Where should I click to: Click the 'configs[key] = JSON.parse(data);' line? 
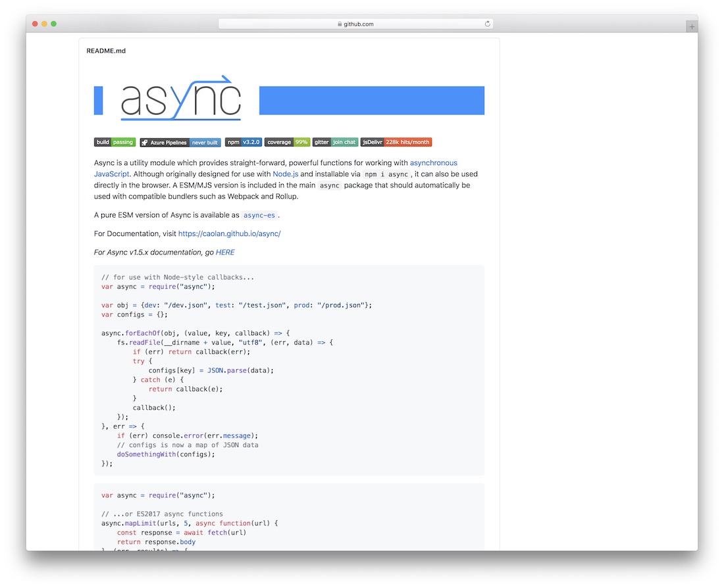click(211, 370)
